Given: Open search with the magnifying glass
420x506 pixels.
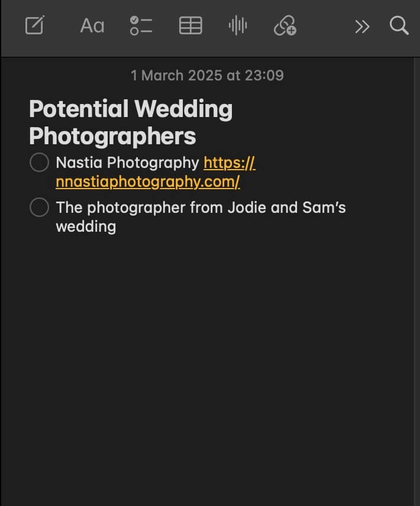Looking at the screenshot, I should [x=399, y=25].
